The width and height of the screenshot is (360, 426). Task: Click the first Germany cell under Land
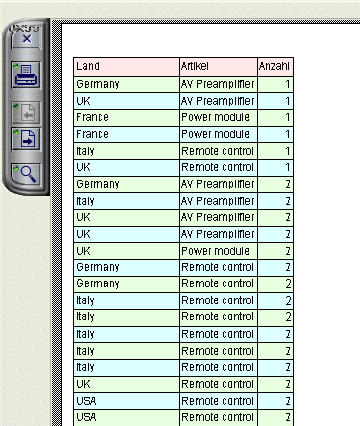[x=126, y=84]
